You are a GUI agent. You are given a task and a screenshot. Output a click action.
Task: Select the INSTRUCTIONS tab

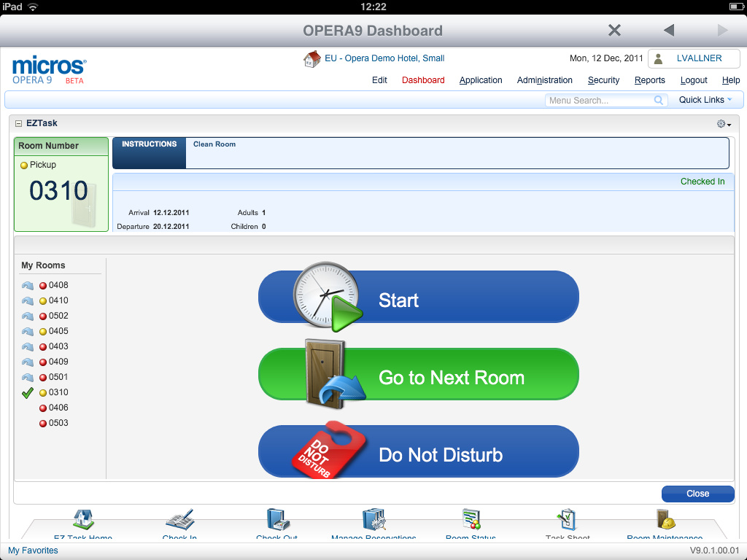click(149, 153)
